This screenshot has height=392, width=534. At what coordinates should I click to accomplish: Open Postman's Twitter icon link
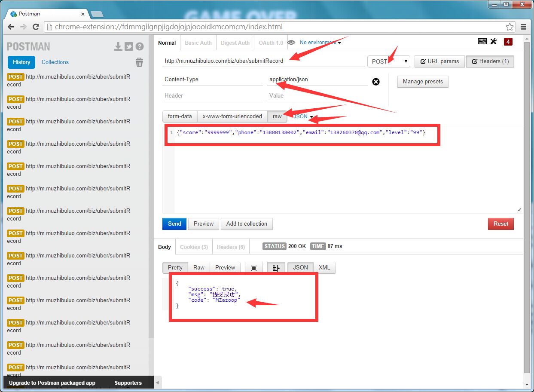[129, 46]
